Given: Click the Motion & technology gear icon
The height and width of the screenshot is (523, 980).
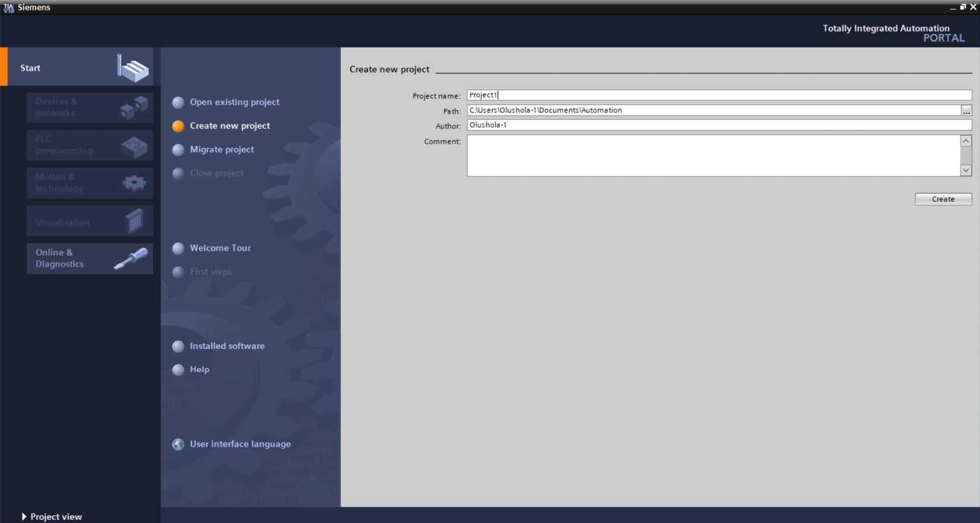Looking at the screenshot, I should [x=134, y=183].
